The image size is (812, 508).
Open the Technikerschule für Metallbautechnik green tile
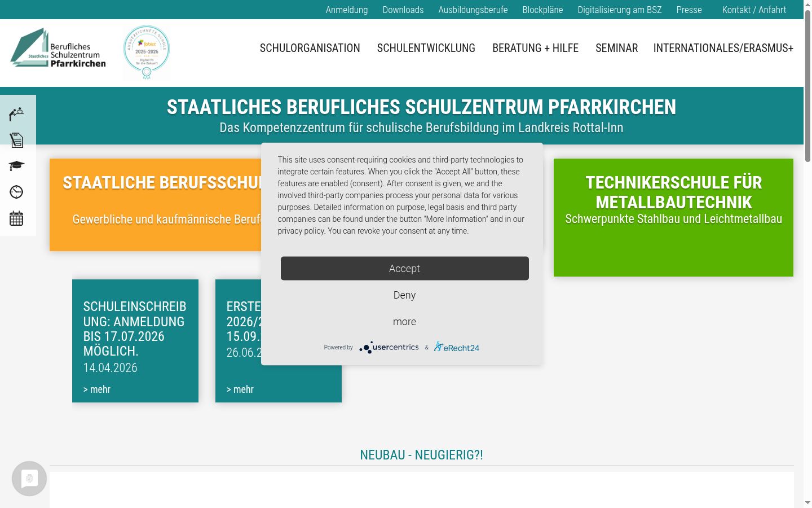(673, 217)
